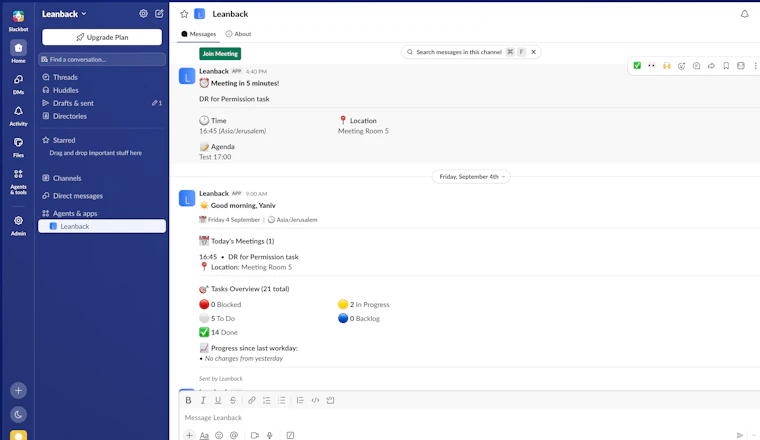Open notification bell settings
Screen dimensions: 760x440
pyautogui.click(x=744, y=14)
